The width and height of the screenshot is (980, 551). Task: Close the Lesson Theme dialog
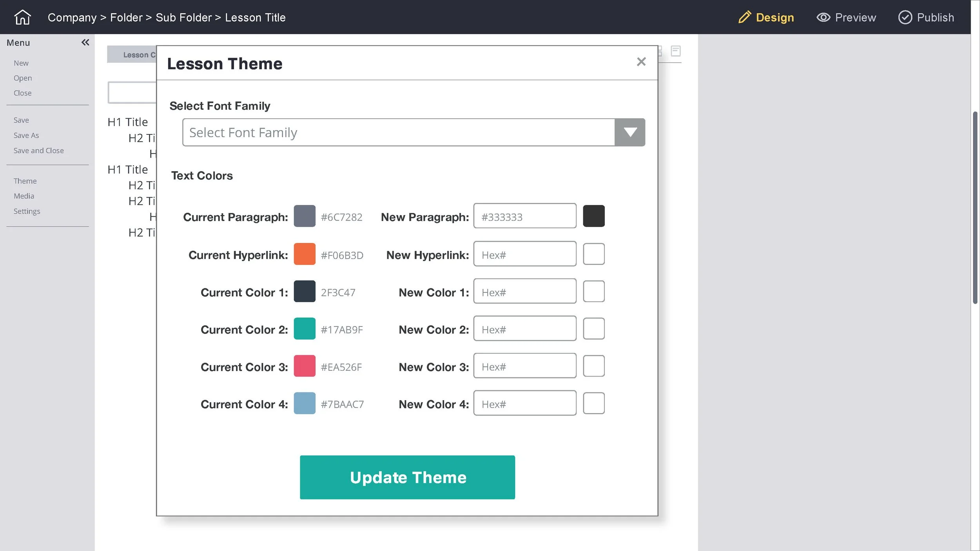[641, 62]
